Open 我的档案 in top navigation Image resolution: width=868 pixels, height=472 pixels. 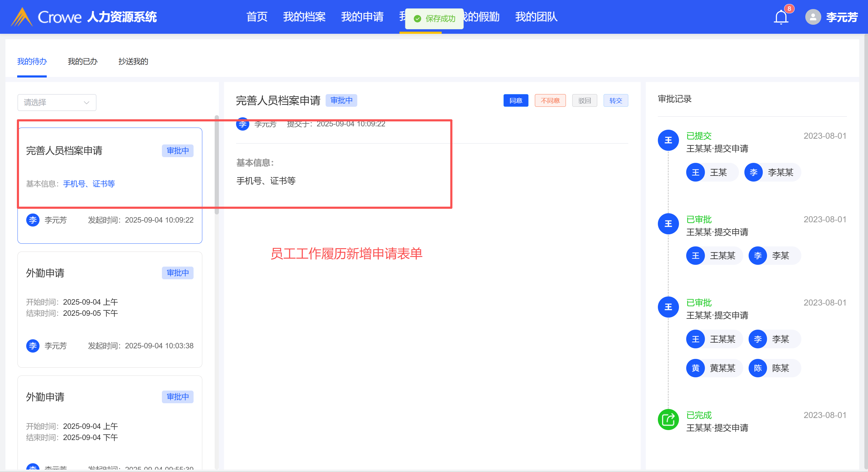pos(304,17)
